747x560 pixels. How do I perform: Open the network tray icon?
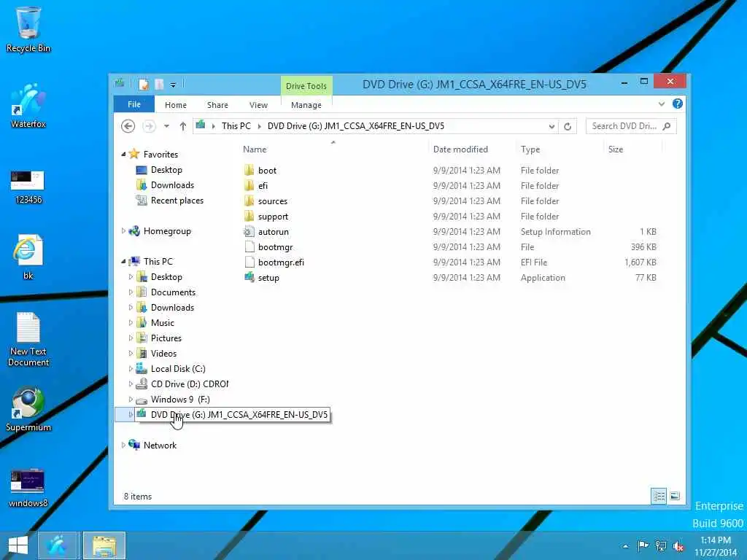(x=661, y=545)
